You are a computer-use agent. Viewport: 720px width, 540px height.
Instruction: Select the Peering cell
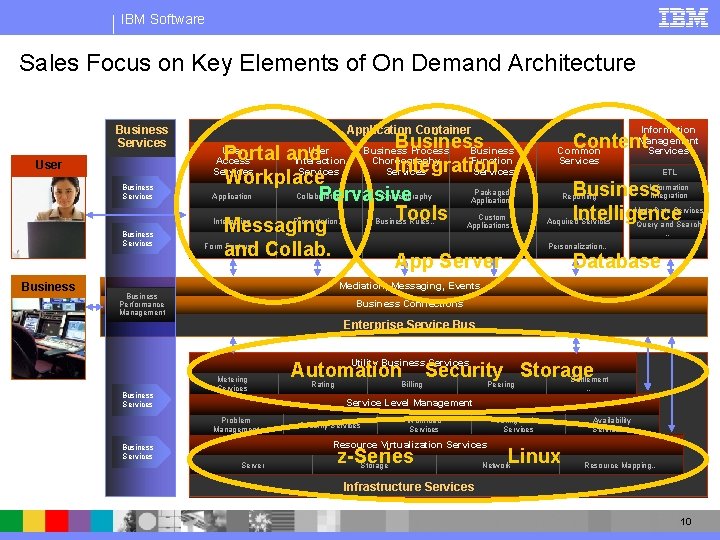coord(501,384)
